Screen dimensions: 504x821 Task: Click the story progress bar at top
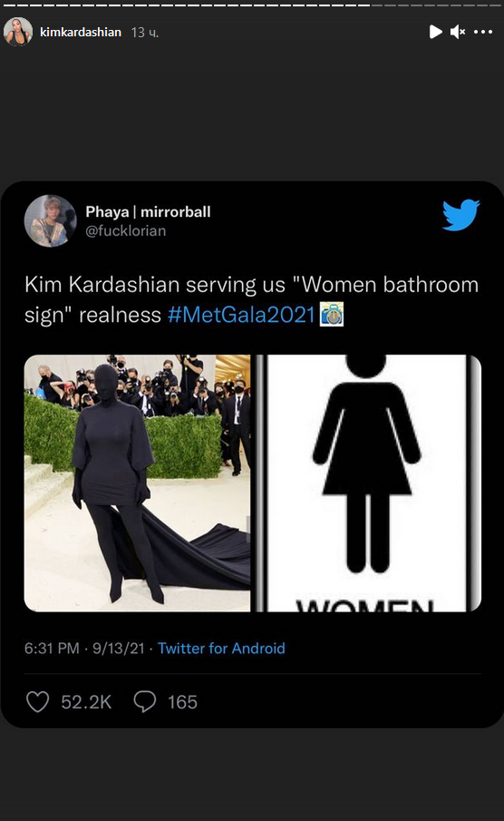point(252,5)
